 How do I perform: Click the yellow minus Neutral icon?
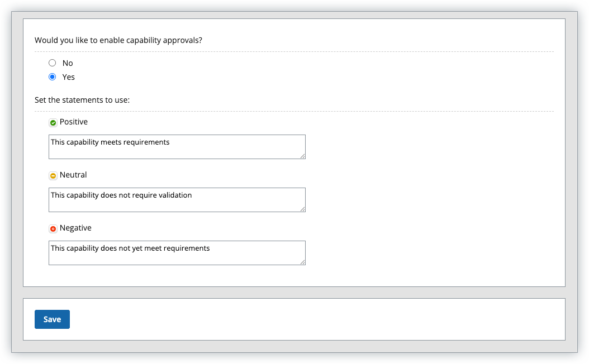[53, 176]
